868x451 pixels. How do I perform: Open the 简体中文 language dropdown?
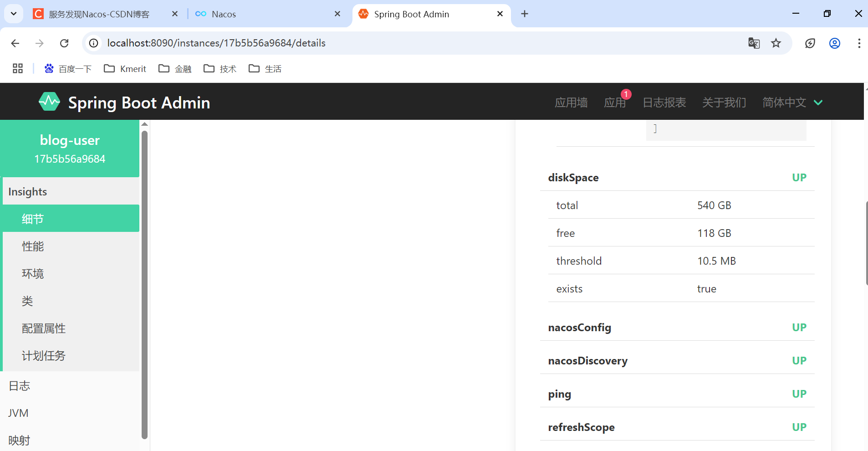[x=792, y=102]
